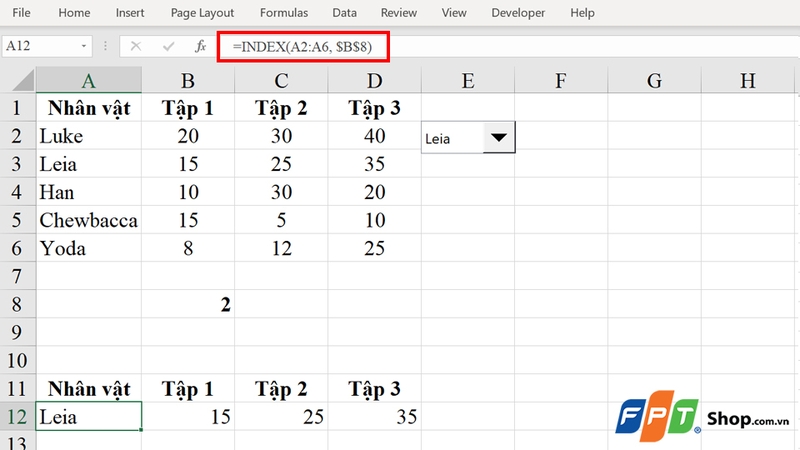Click Yoda's Tập 2 value 12

(281, 248)
